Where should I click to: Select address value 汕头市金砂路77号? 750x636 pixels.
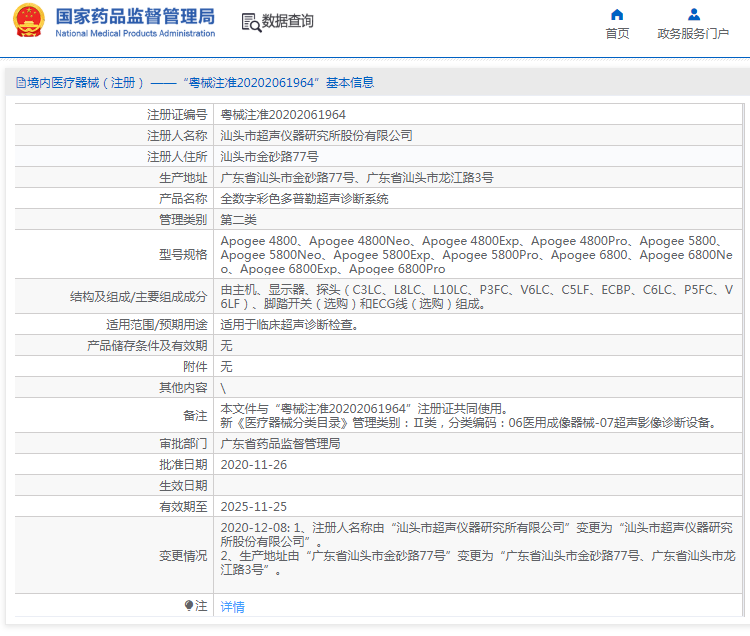[269, 157]
